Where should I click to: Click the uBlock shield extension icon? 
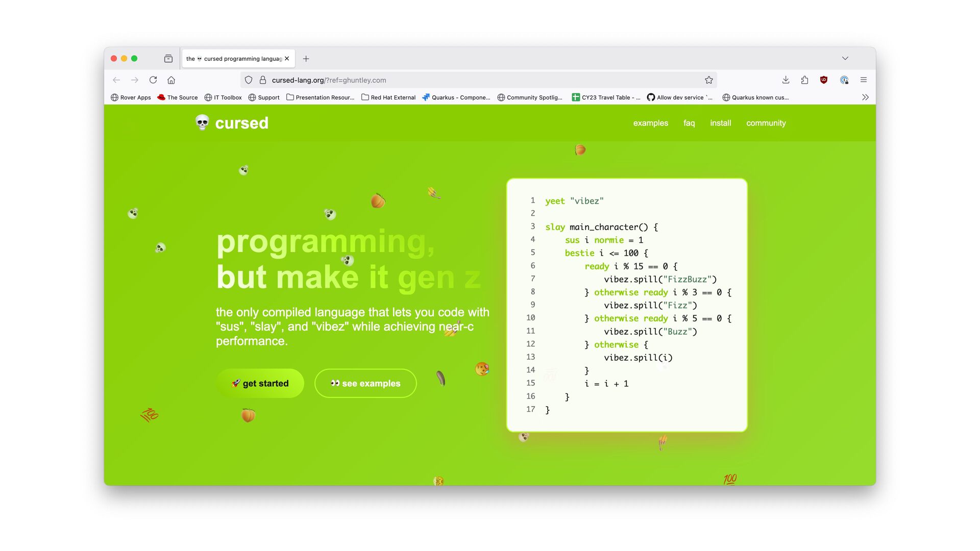pyautogui.click(x=824, y=80)
